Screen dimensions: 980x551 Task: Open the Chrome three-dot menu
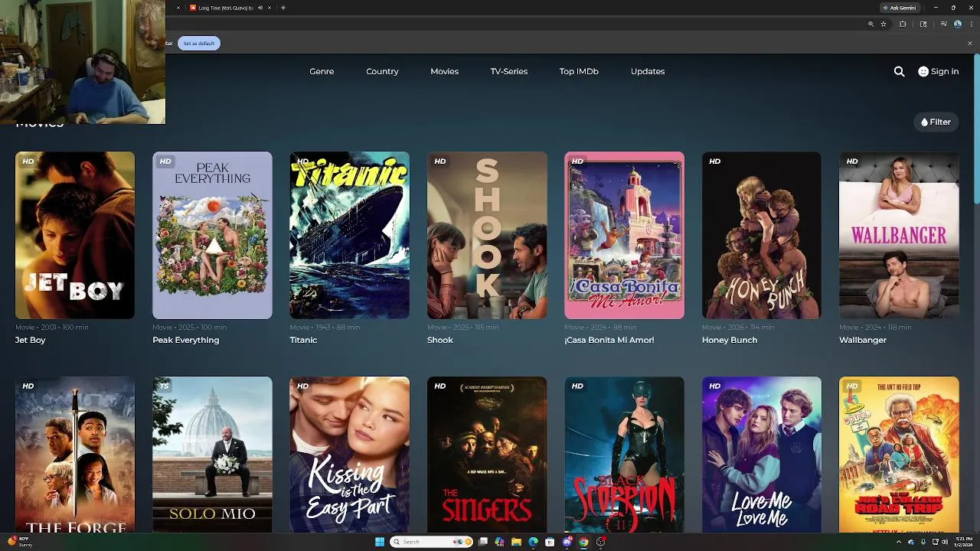972,24
